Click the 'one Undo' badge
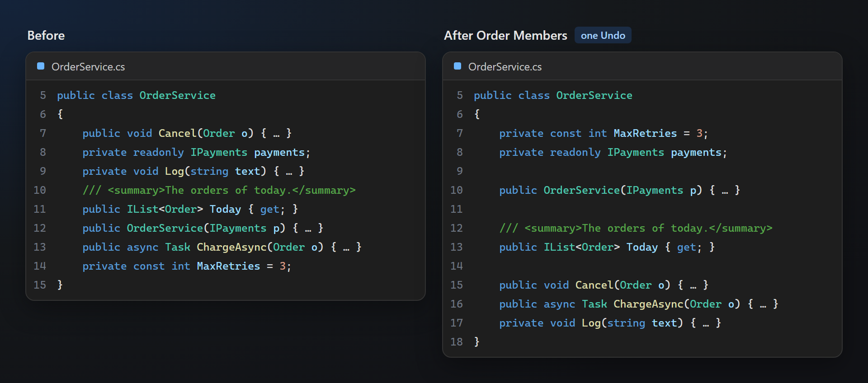868x383 pixels. [603, 35]
